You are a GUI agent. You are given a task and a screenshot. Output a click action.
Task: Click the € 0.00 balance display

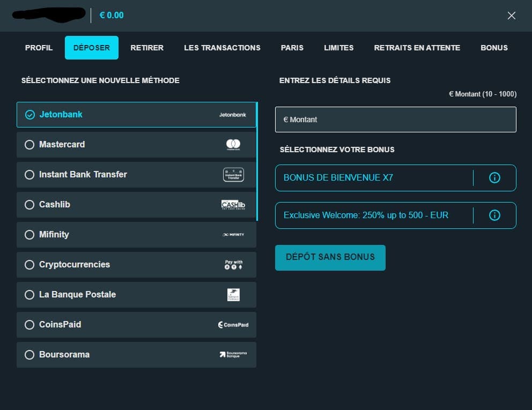pyautogui.click(x=112, y=15)
